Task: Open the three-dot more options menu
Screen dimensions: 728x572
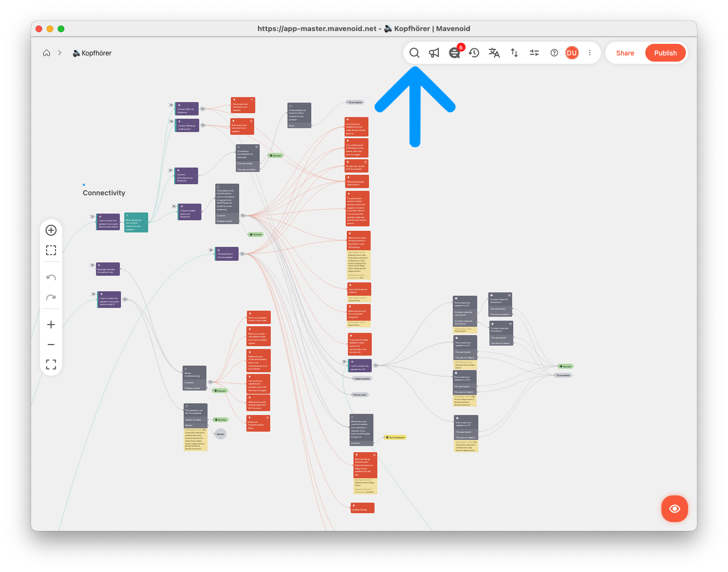Action: (x=590, y=53)
